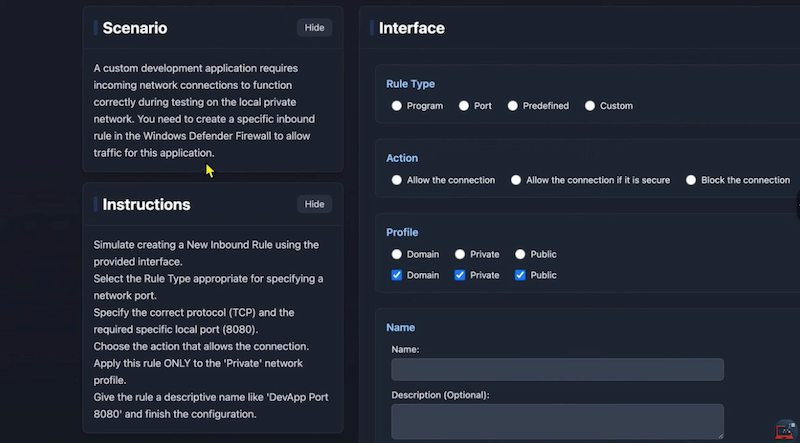Click the 'Name:' field label
The width and height of the screenshot is (800, 443).
click(x=405, y=350)
